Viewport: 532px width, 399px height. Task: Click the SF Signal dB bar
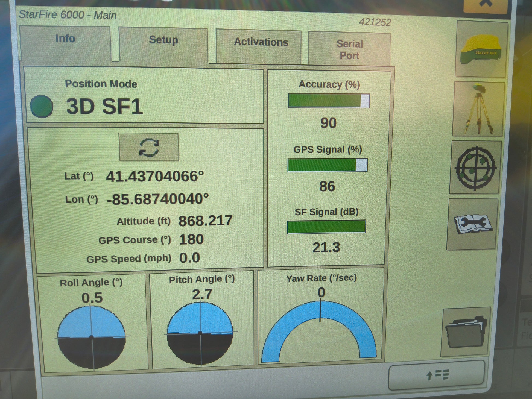326,227
